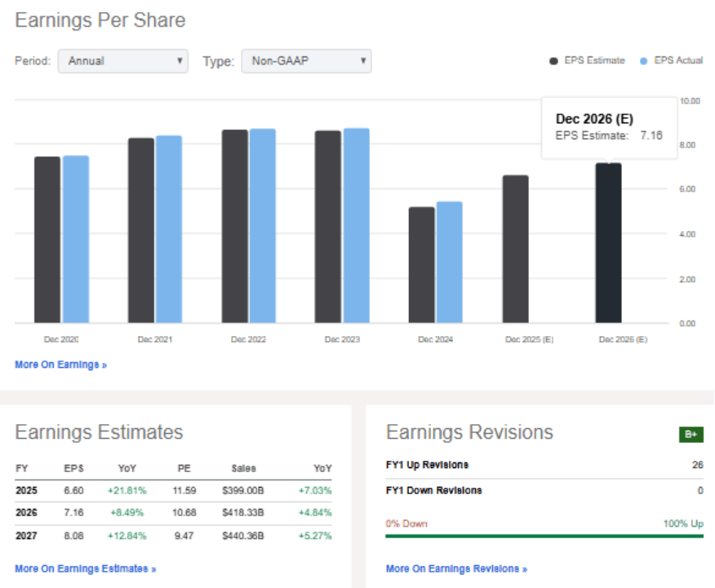Viewport: 715px width, 588px height.
Task: Toggle the EPS Actual legend dot
Action: [643, 61]
